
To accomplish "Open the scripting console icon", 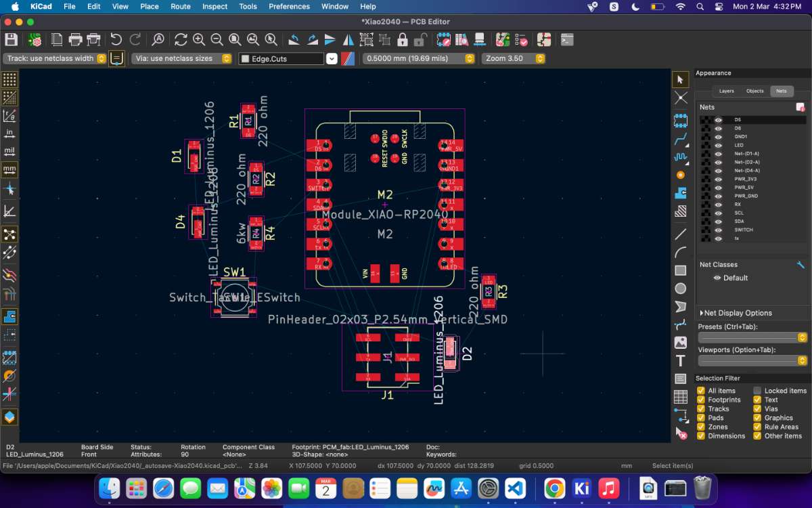I will point(567,40).
